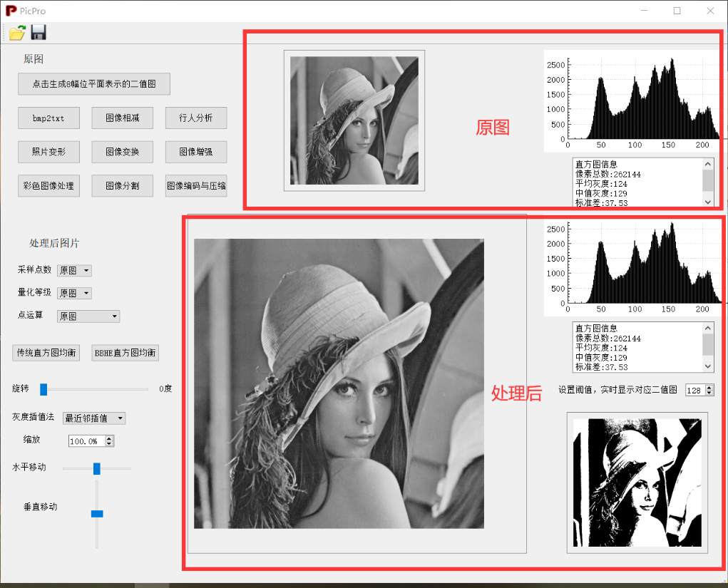Screen dimensions: 728x588
Task: Open 图像相减 function
Action: click(x=122, y=118)
